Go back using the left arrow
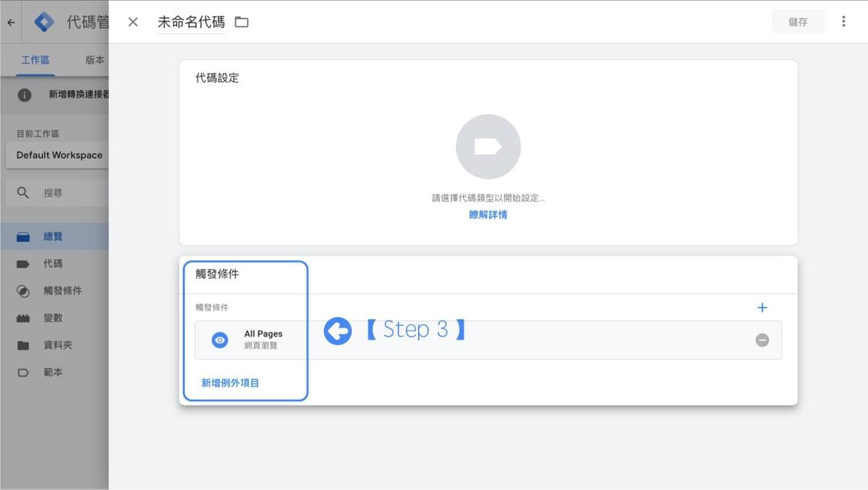Image resolution: width=868 pixels, height=490 pixels. point(11,22)
